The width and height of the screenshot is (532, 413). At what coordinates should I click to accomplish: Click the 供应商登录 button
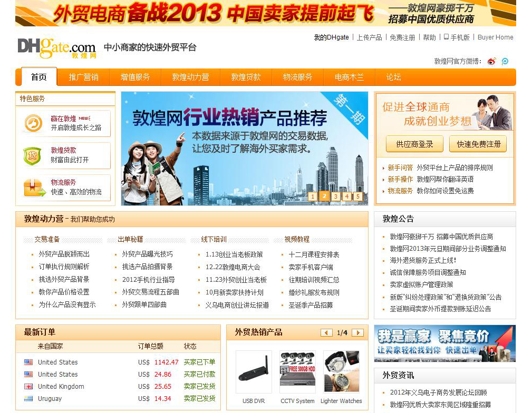pyautogui.click(x=414, y=144)
